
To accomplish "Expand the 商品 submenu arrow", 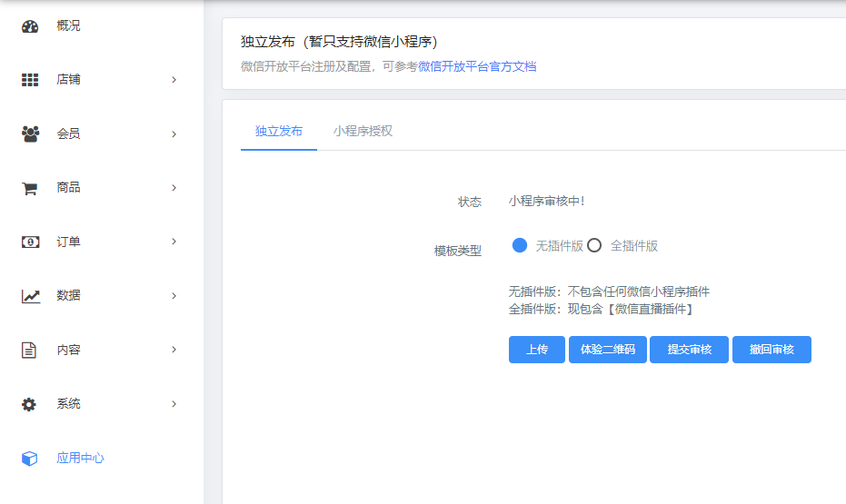I will click(174, 188).
